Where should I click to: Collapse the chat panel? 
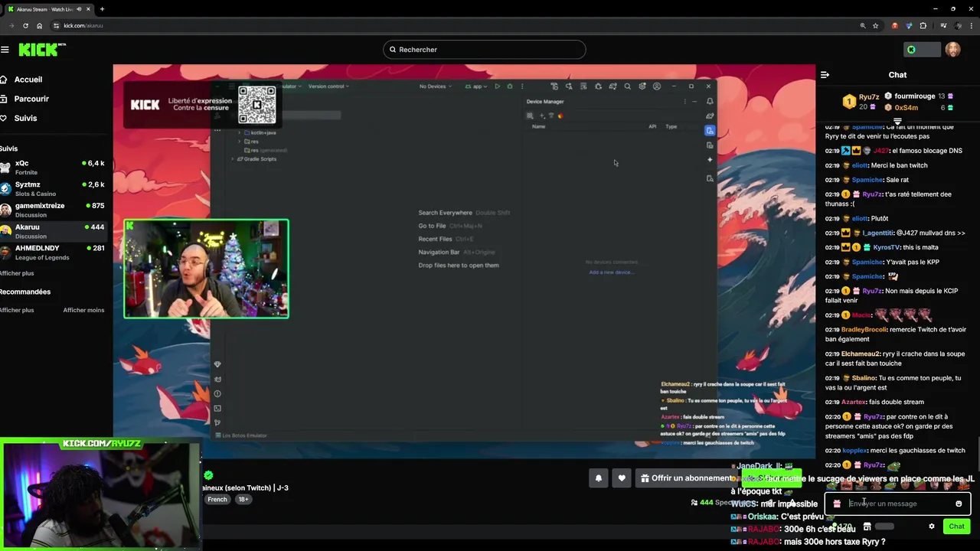point(825,75)
